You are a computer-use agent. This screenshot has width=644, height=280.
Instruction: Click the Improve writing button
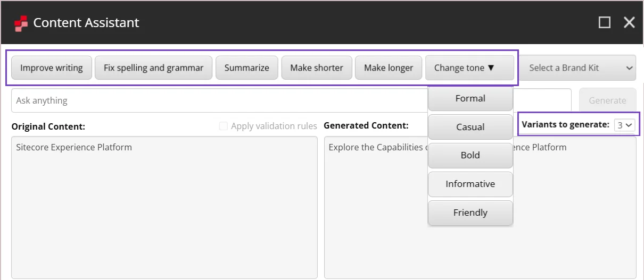(x=52, y=67)
